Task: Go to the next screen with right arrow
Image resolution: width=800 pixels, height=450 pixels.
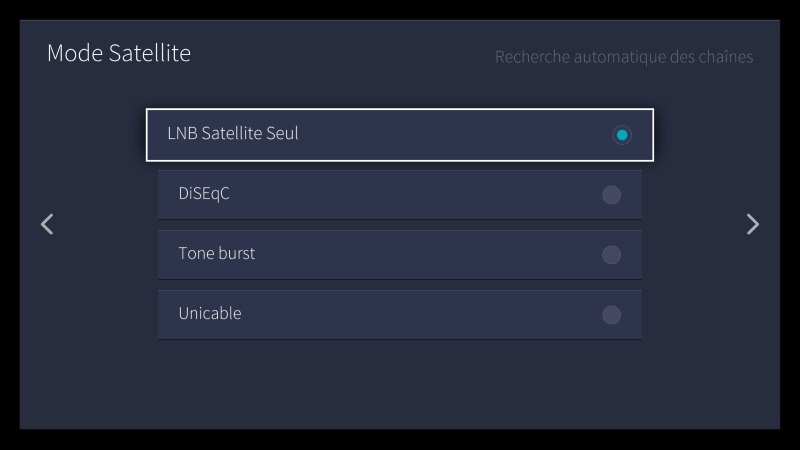Action: pyautogui.click(x=753, y=224)
